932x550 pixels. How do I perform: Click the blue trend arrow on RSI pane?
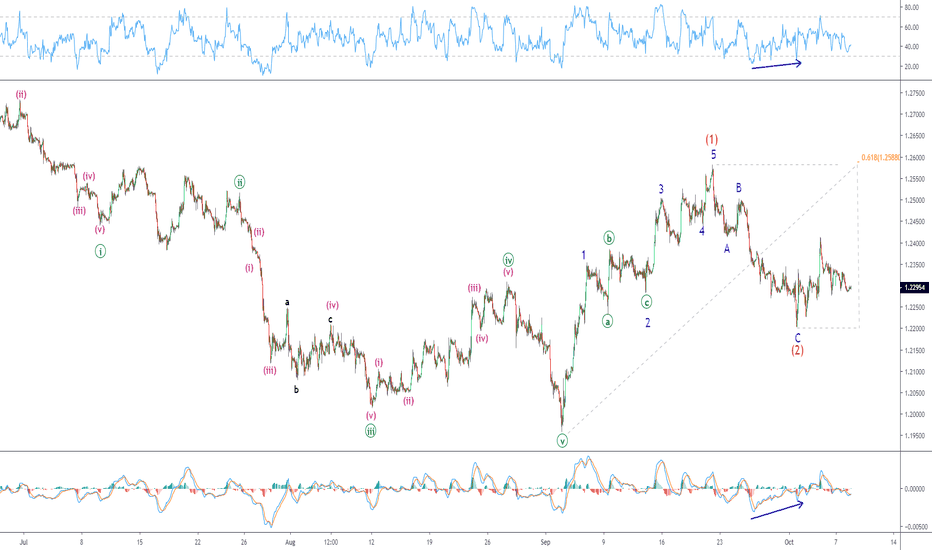point(777,65)
